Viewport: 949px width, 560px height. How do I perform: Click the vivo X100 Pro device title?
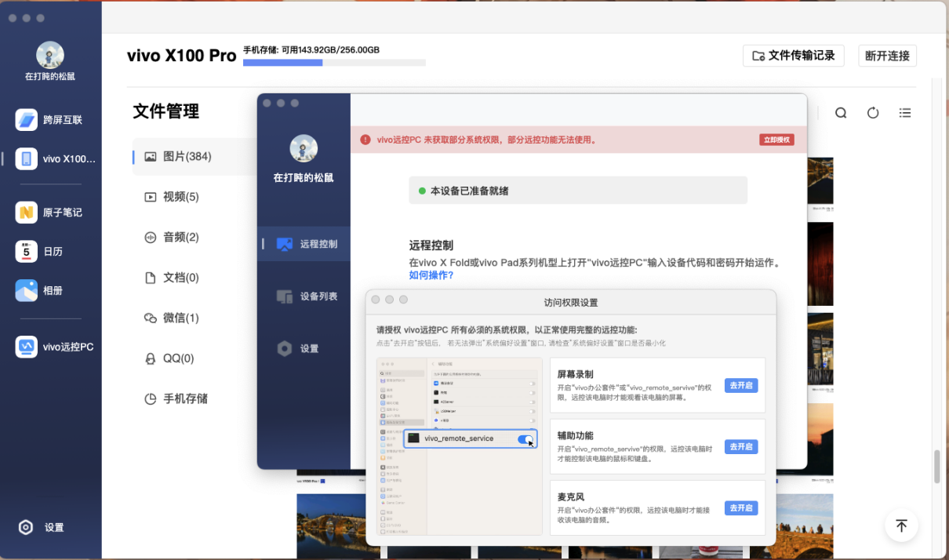(x=182, y=56)
